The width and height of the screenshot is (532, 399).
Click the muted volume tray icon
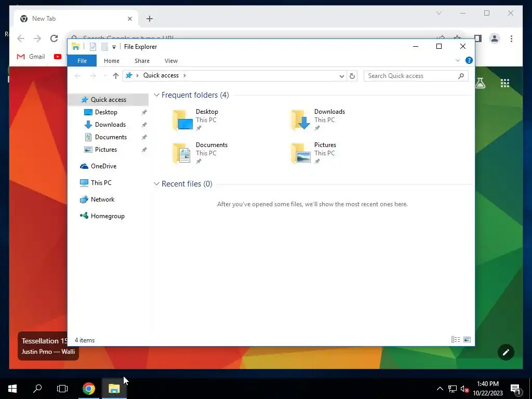click(465, 389)
